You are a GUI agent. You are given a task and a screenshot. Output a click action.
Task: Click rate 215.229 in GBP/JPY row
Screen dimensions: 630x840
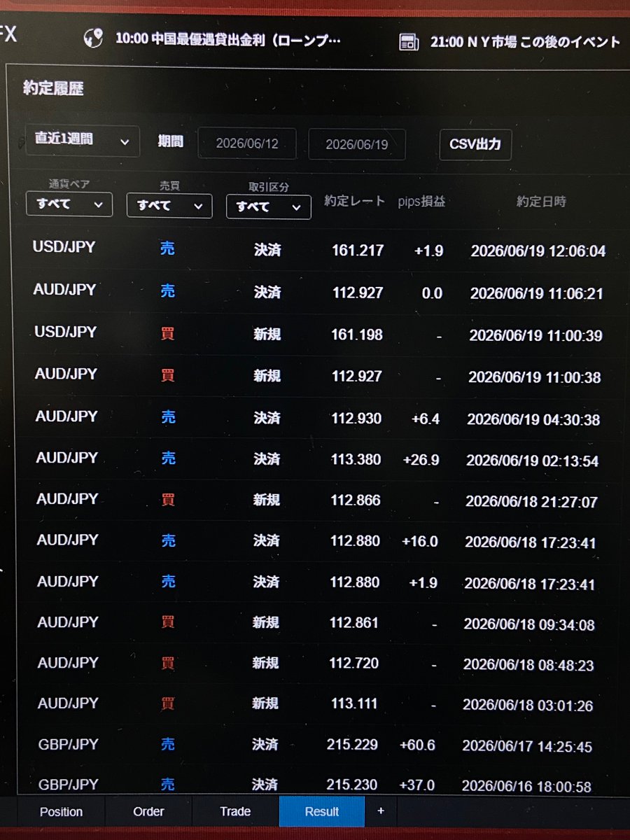tap(352, 745)
